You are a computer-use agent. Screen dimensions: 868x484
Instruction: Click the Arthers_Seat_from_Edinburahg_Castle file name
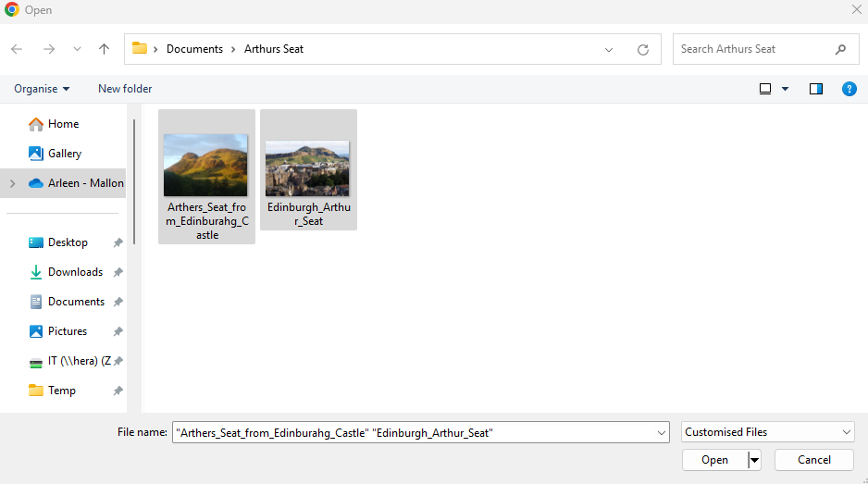coord(207,221)
